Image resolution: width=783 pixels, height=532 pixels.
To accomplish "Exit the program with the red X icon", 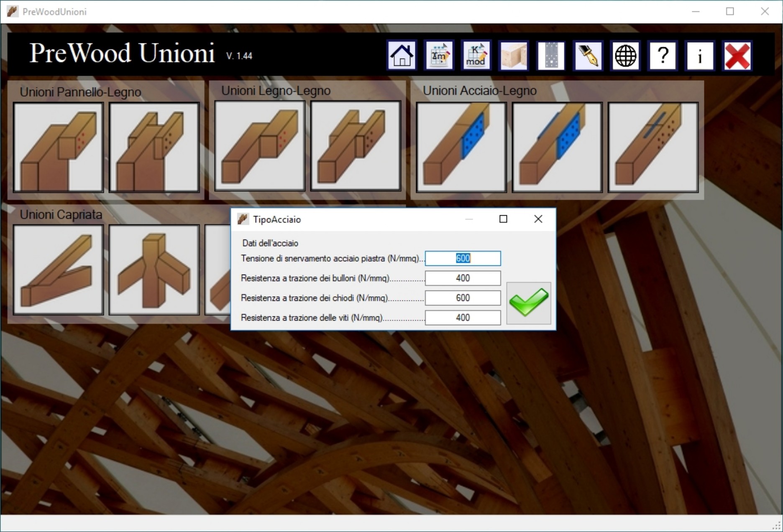I will [737, 55].
